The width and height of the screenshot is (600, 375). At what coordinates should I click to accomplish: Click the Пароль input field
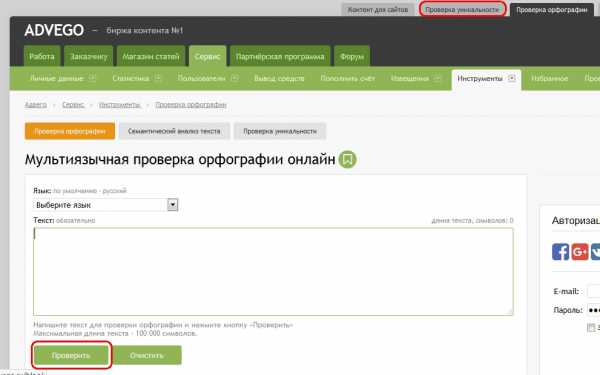pyautogui.click(x=593, y=310)
